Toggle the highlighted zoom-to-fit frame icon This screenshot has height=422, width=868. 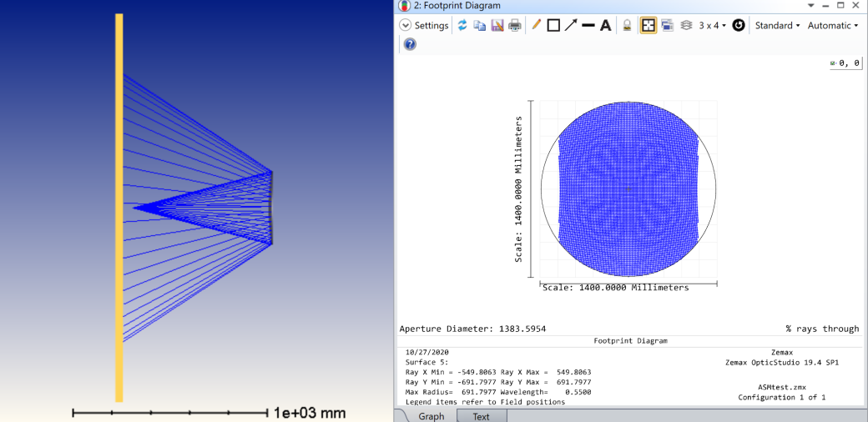(x=648, y=26)
